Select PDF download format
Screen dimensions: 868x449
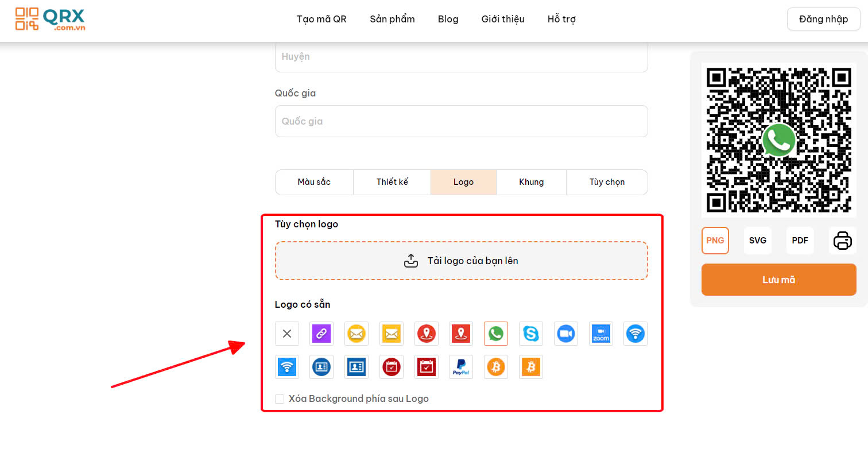click(x=800, y=241)
